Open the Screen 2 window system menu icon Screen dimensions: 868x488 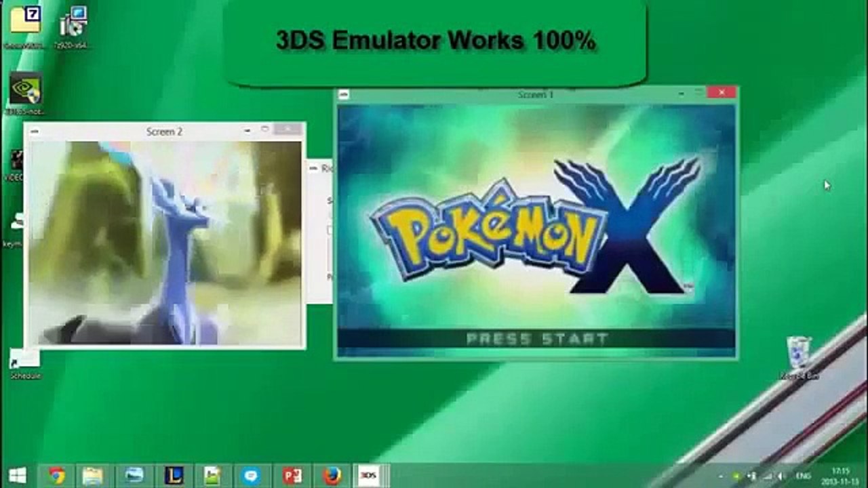coord(35,131)
